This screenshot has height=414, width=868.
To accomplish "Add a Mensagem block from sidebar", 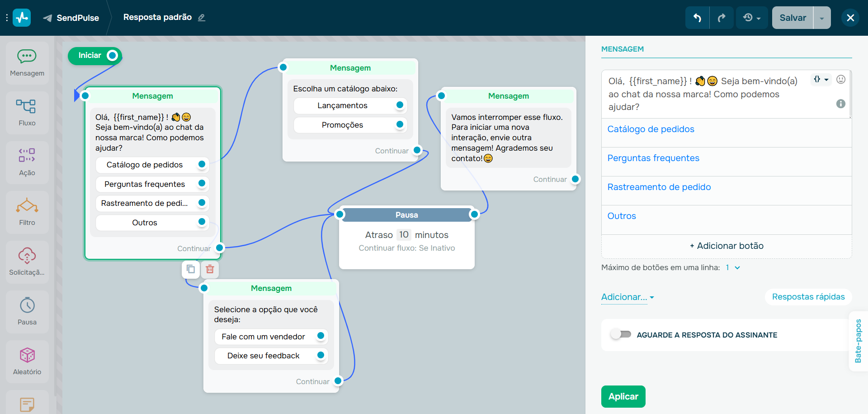I will point(27,63).
